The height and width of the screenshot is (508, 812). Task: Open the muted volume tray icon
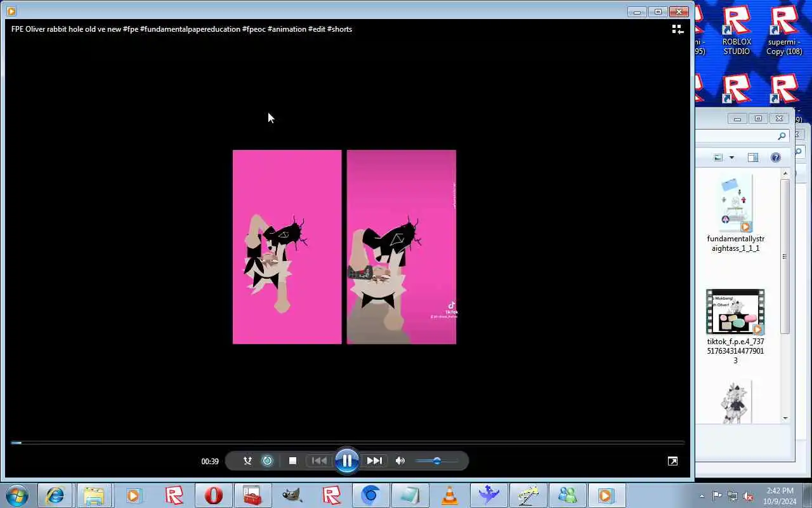[748, 496]
